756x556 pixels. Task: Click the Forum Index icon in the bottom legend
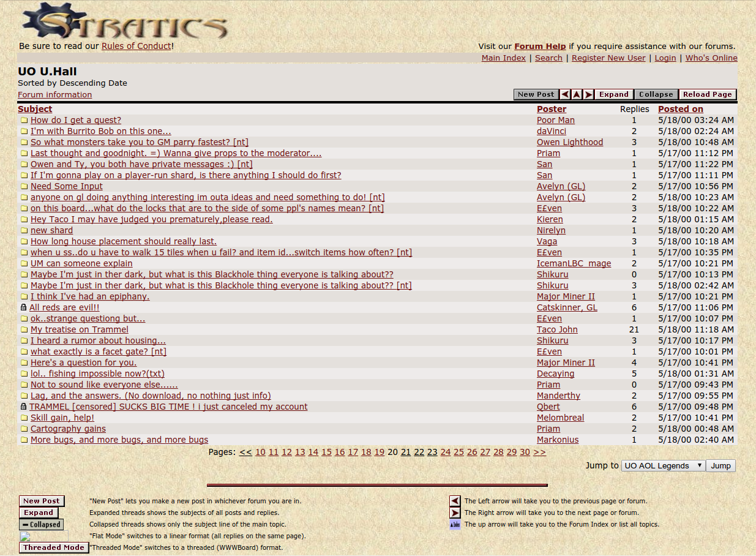[x=455, y=524]
